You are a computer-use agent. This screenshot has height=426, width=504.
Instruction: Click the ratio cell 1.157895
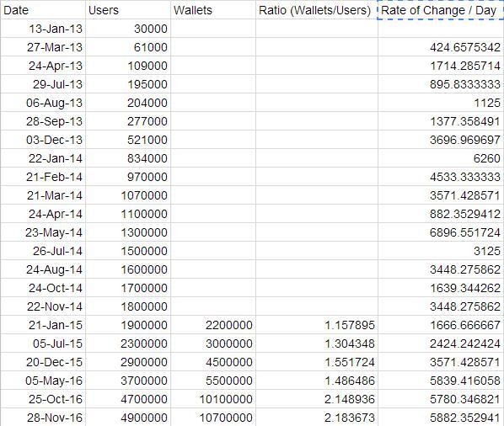317,325
